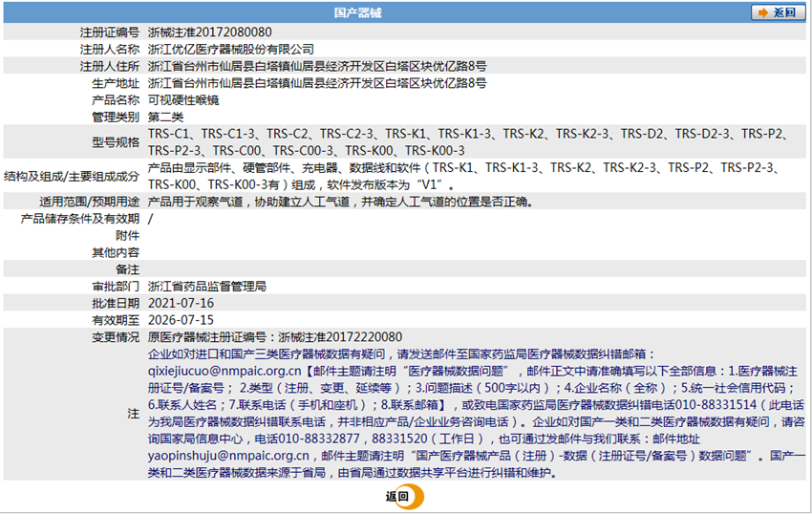Click the 其他内容 label
The width and height of the screenshot is (812, 514).
pos(116,252)
